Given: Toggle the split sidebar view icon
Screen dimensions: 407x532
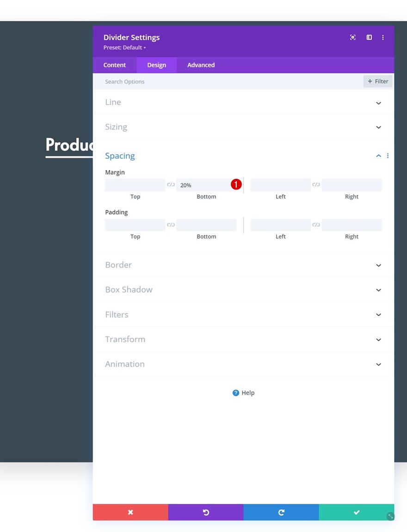Looking at the screenshot, I should [x=369, y=37].
